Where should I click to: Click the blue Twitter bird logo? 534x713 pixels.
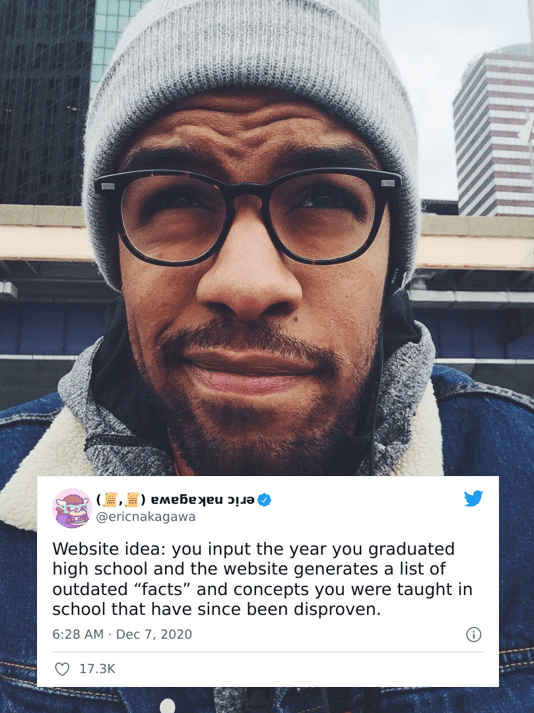(x=473, y=498)
